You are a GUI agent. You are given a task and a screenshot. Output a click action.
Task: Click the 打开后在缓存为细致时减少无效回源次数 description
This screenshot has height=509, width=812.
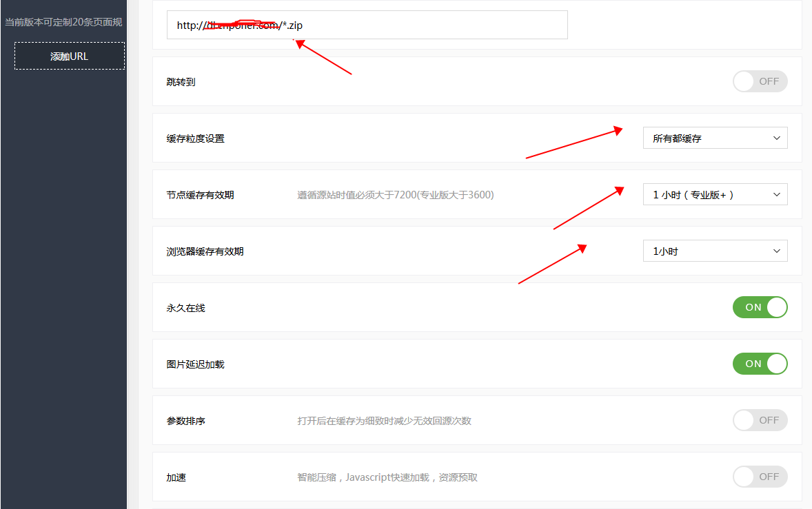384,421
